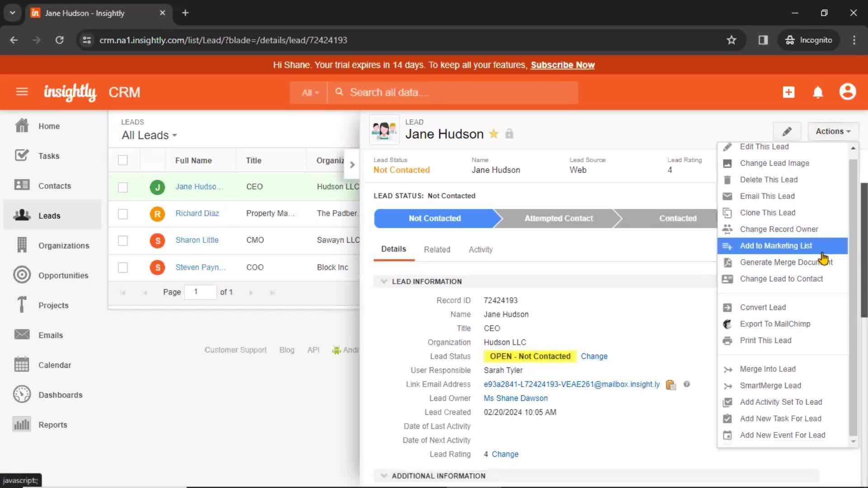This screenshot has width=868, height=488.
Task: Open Opportunities in the sidebar
Action: (x=52, y=275)
